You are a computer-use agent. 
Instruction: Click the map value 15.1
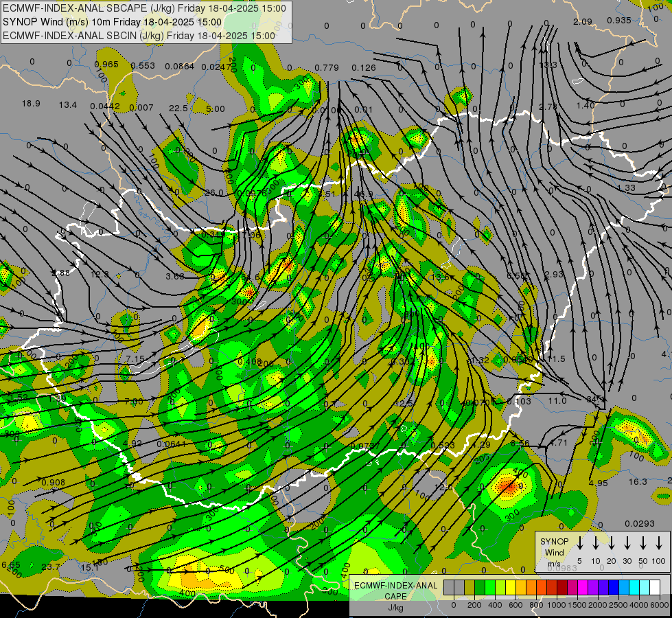click(90, 568)
